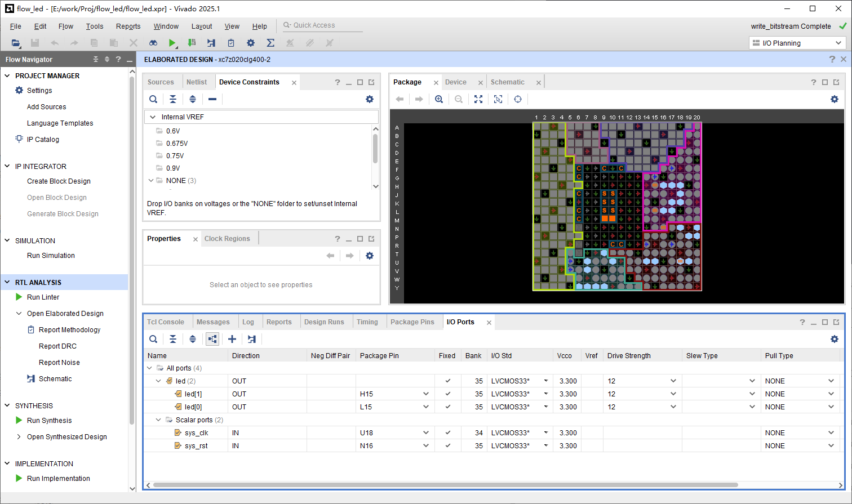Zoom out on the Package view
The height and width of the screenshot is (504, 852).
coord(459,99)
